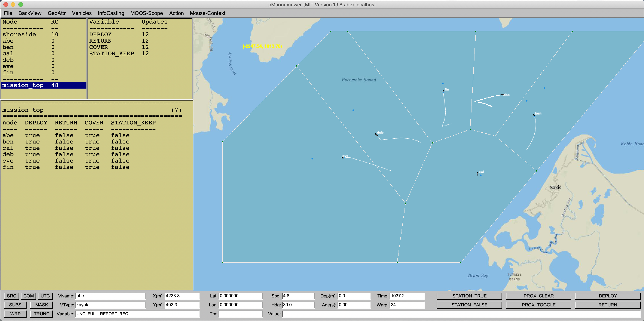Viewport: 644px width, 321px height.
Task: Select the RETURN variable row
Action: (x=140, y=41)
